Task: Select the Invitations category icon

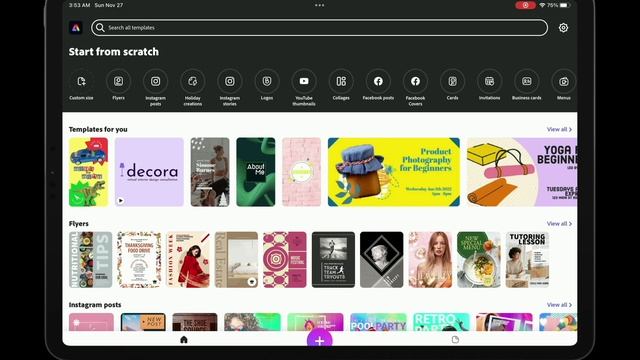Action: [489, 81]
